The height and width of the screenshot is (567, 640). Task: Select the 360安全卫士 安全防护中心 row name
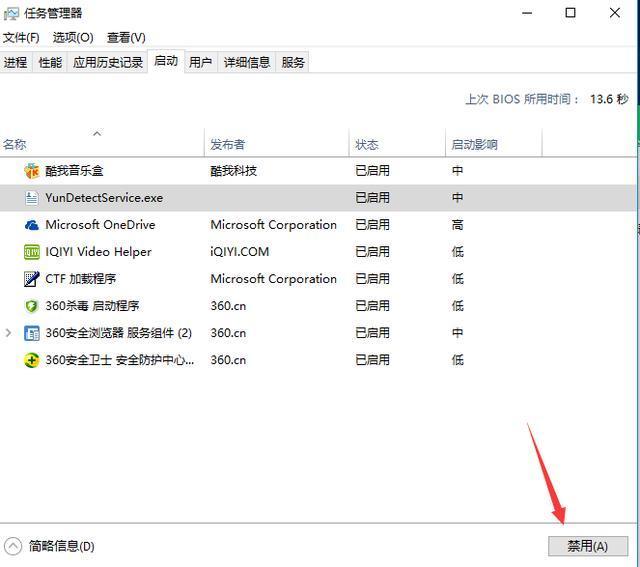pyautogui.click(x=120, y=360)
